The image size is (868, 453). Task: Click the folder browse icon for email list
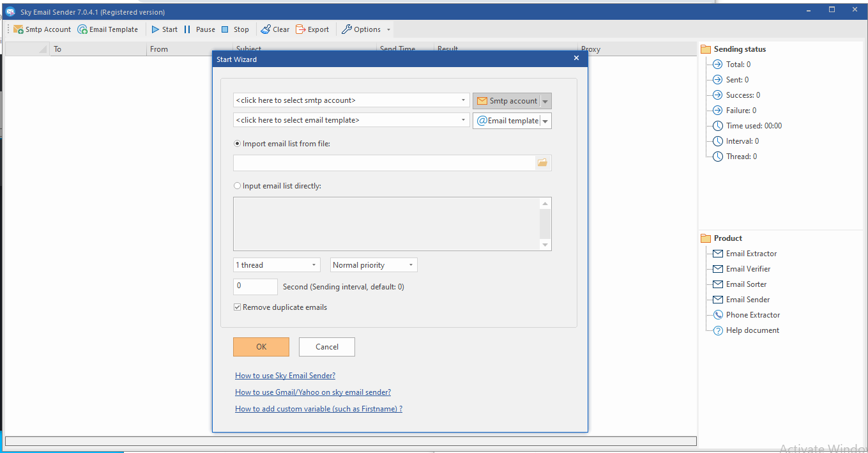click(542, 163)
